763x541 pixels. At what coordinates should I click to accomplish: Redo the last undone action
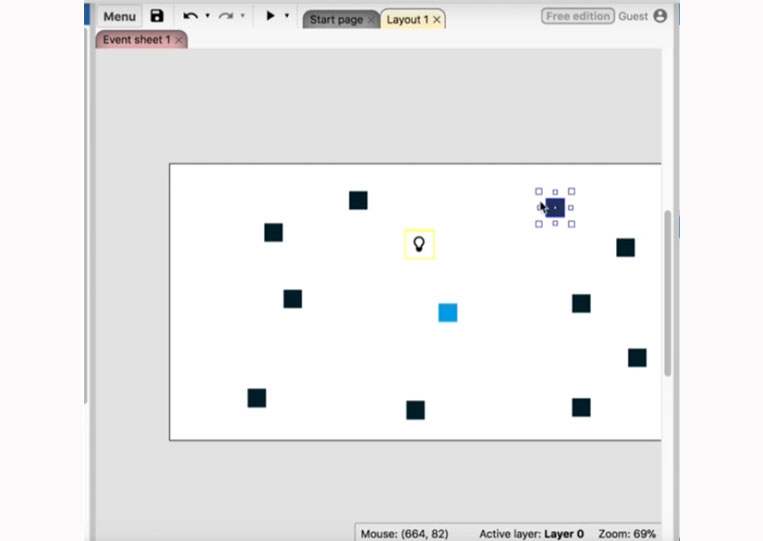point(225,16)
